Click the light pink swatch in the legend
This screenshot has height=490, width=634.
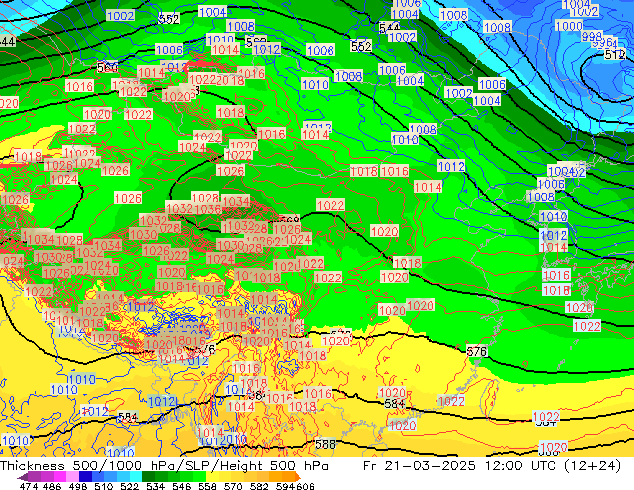click(x=72, y=476)
